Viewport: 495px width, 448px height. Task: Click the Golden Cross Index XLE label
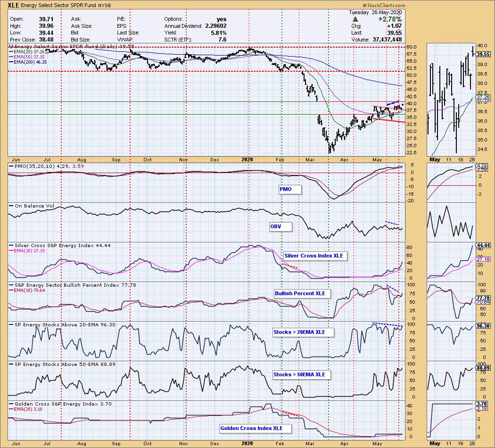click(x=256, y=428)
